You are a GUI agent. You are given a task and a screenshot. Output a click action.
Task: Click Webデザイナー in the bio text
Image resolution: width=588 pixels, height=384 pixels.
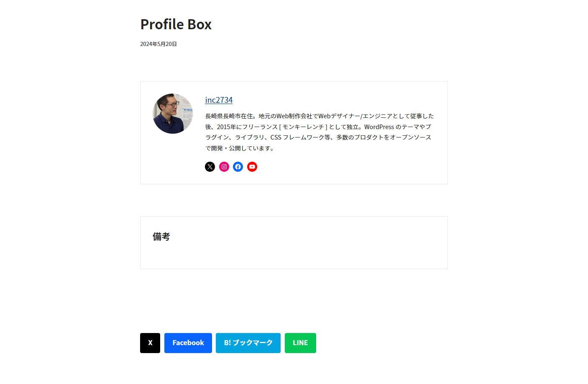(339, 116)
